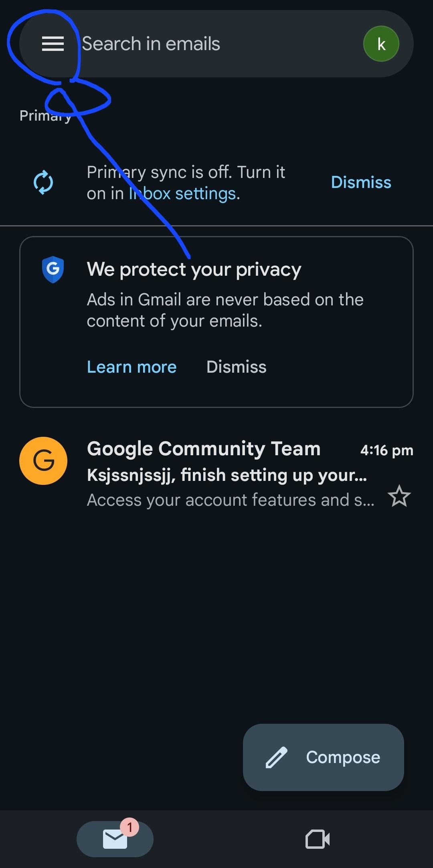433x868 pixels.
Task: Click the Compose button
Action: pos(323,757)
